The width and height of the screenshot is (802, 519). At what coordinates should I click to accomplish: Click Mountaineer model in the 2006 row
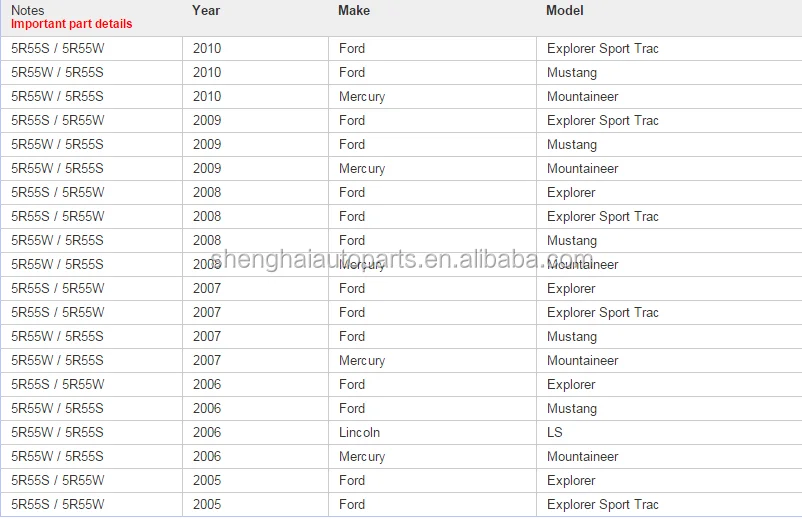pyautogui.click(x=583, y=456)
